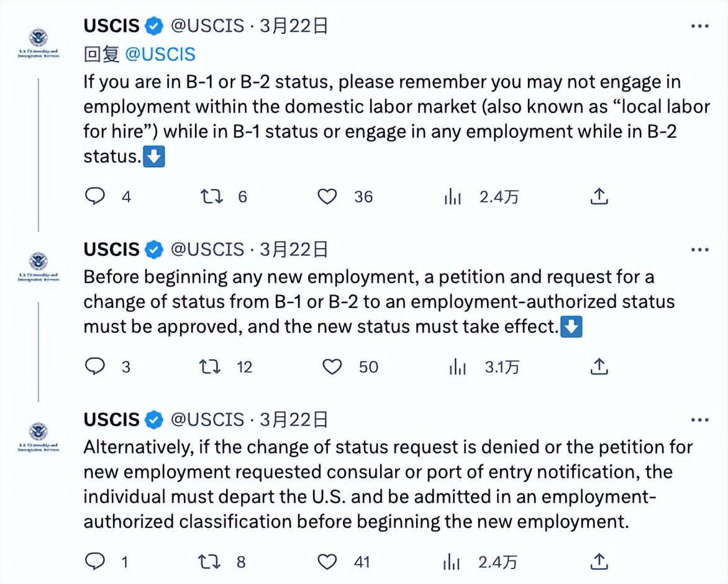The image size is (728, 584).
Task: Retweet the tweet with 12 retweets
Action: point(210,367)
